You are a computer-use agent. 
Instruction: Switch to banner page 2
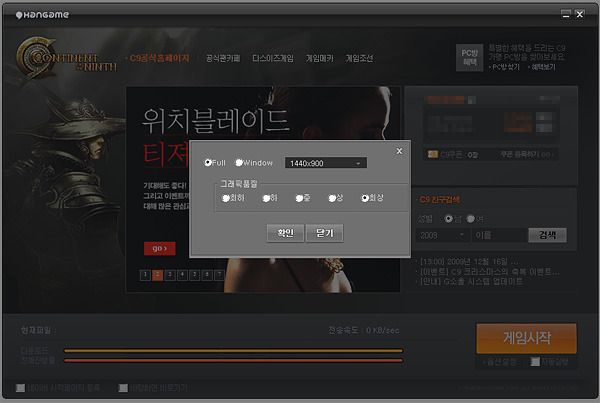[158, 275]
